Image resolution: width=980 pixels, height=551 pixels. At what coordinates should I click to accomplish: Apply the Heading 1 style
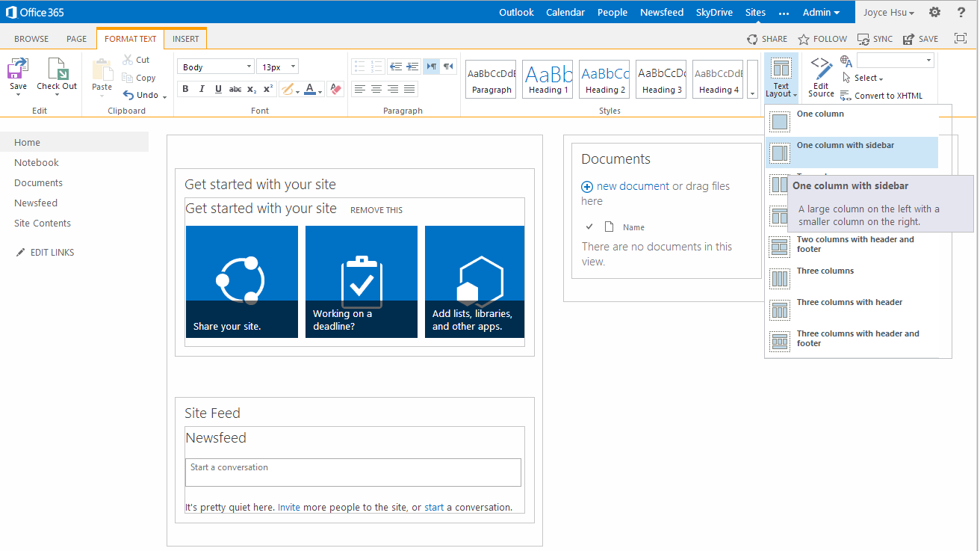point(548,79)
